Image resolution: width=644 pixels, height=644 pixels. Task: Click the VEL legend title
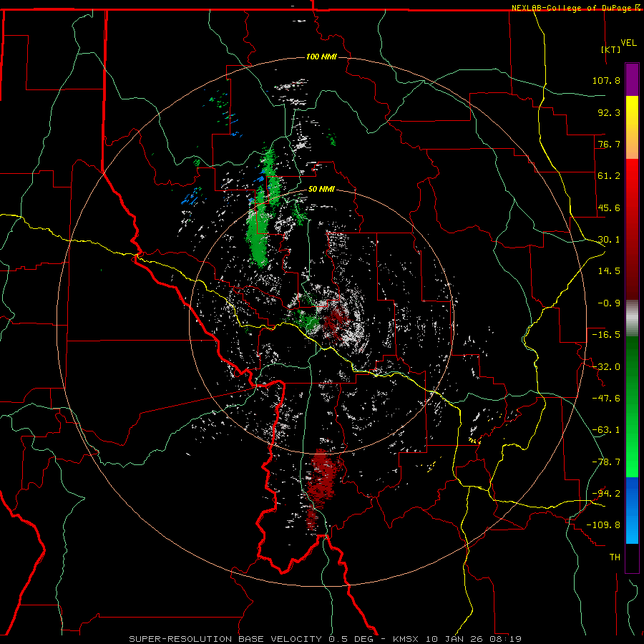[x=629, y=43]
